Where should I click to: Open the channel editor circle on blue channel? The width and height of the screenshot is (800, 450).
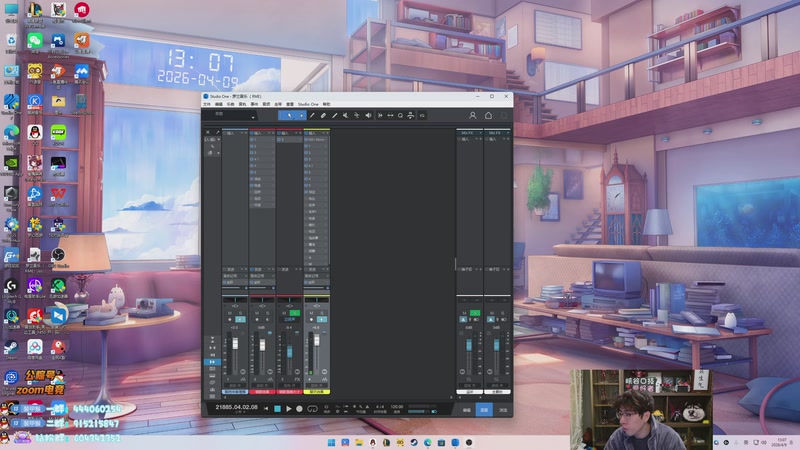pos(243,371)
